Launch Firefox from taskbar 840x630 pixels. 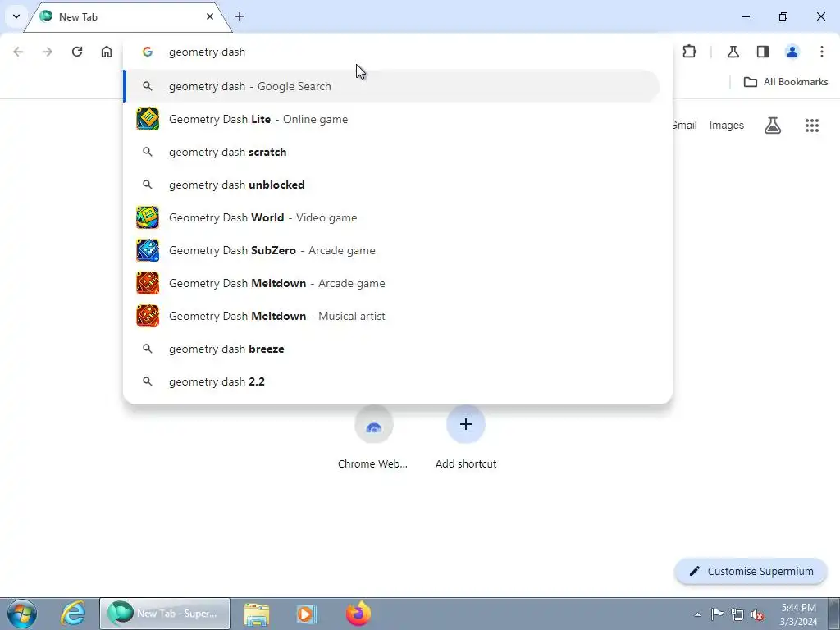[358, 614]
